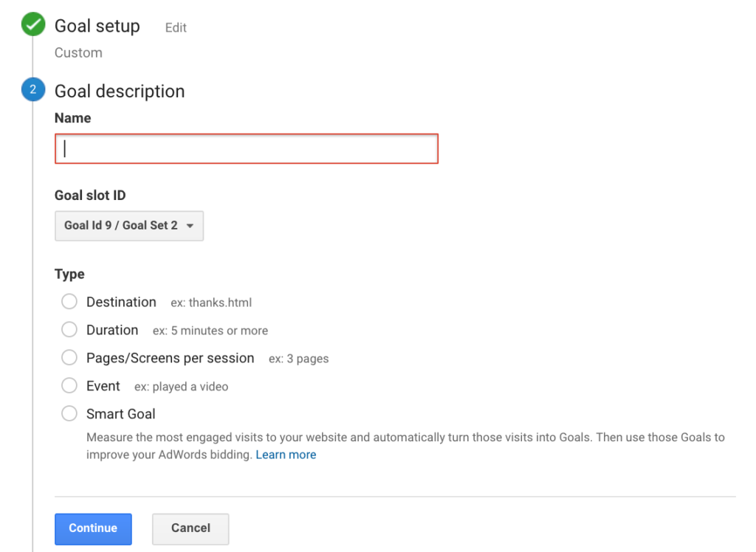The image size is (756, 552).
Task: Choose the Duration goal type radio button
Action: point(69,330)
